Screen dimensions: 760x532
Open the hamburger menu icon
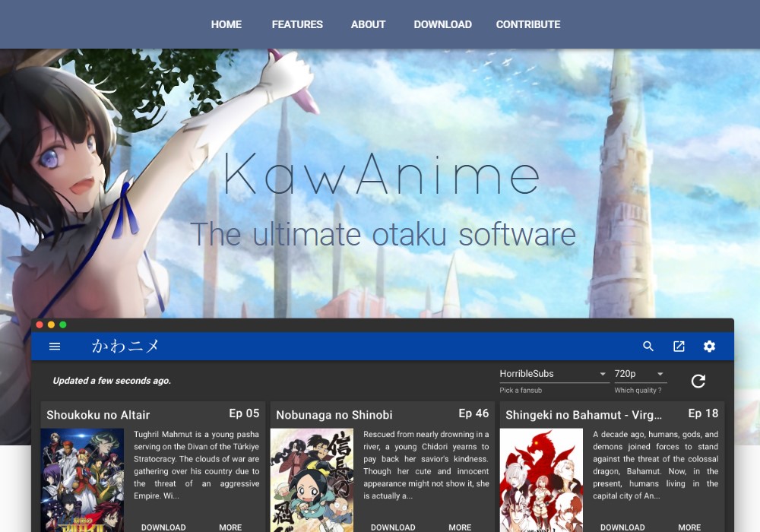tap(55, 346)
